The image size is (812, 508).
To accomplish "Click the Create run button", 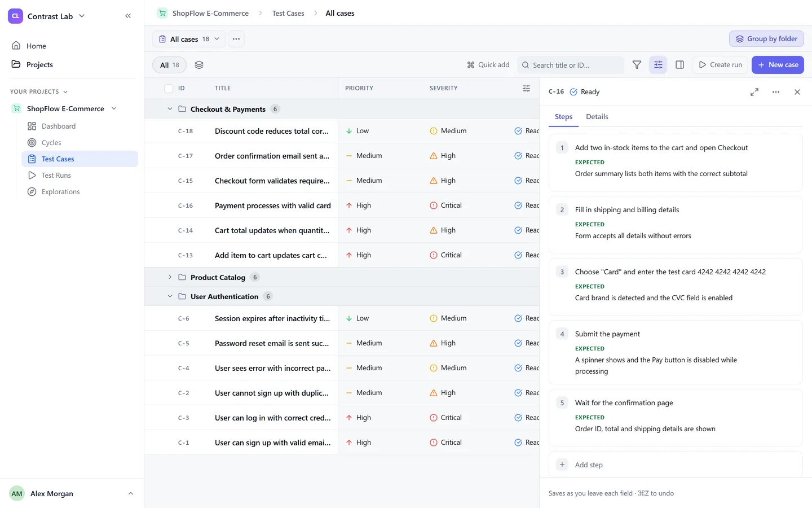I will (720, 65).
